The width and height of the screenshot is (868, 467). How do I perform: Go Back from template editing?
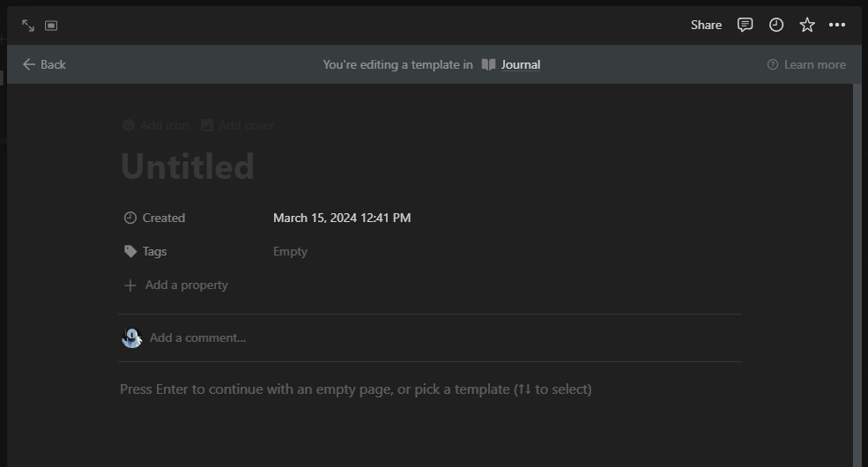(x=44, y=64)
